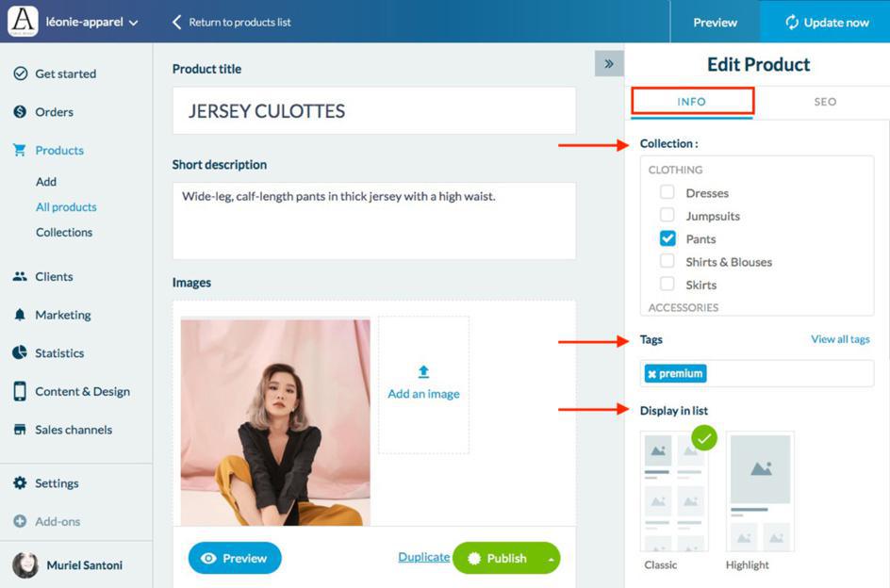Uncheck the Pants collection checkbox

coord(667,238)
